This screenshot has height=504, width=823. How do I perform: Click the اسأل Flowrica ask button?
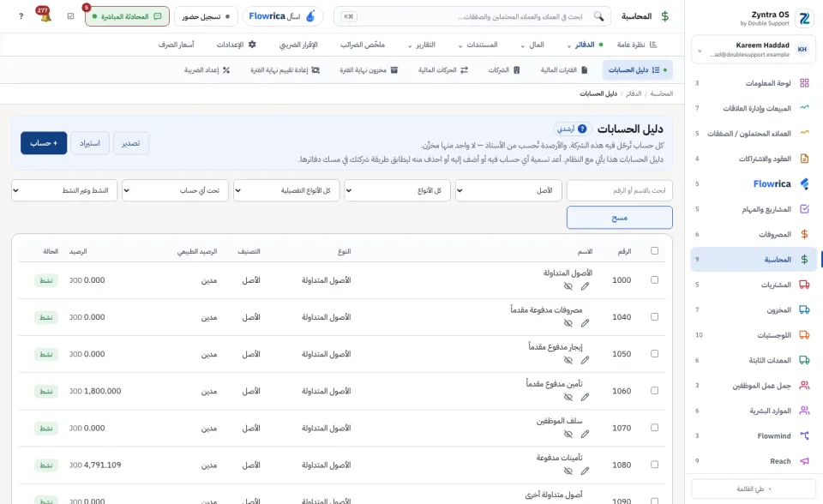click(x=282, y=16)
